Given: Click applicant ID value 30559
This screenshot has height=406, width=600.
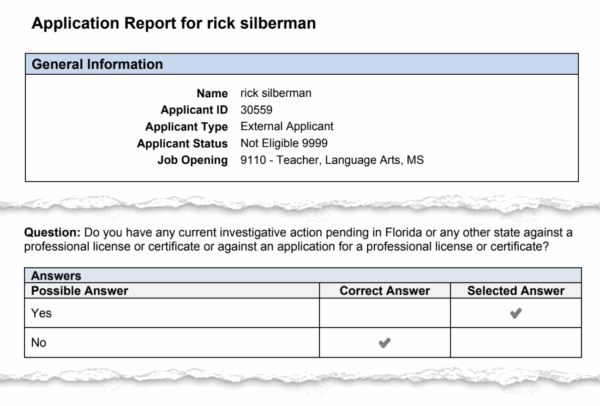Looking at the screenshot, I should pyautogui.click(x=257, y=110).
